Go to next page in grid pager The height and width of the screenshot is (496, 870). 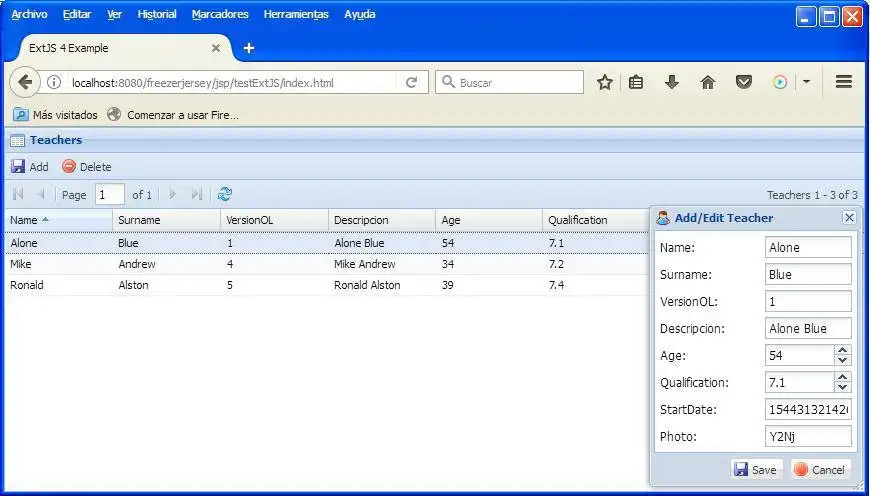point(173,194)
